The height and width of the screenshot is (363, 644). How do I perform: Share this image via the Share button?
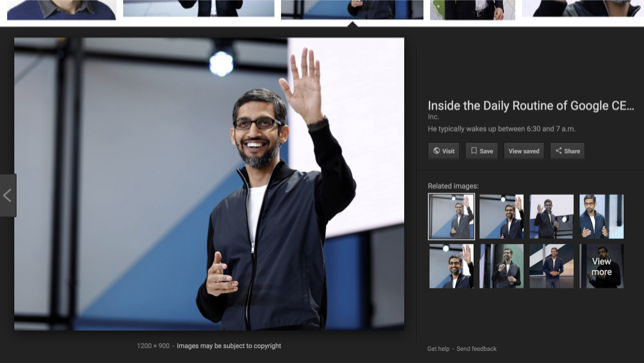567,151
